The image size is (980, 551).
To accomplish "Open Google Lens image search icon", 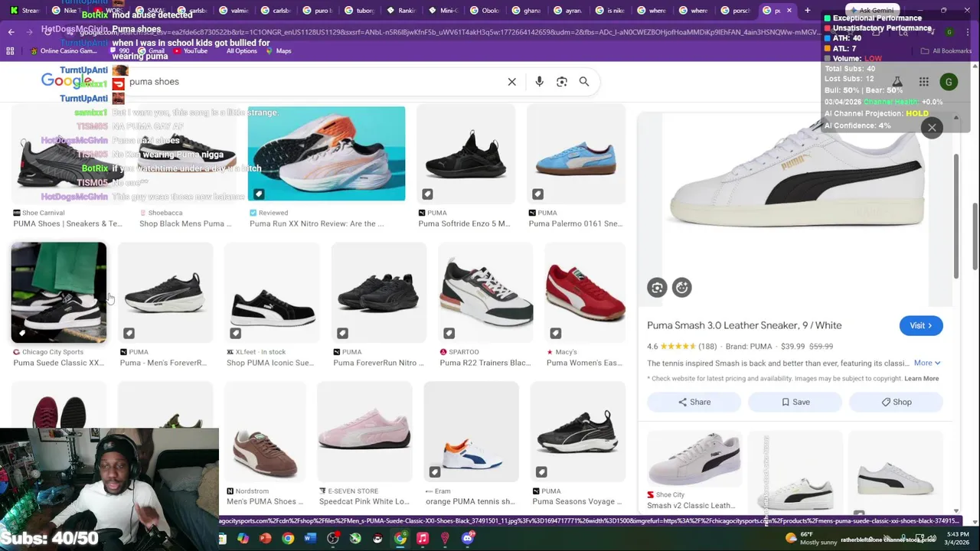I will [562, 82].
